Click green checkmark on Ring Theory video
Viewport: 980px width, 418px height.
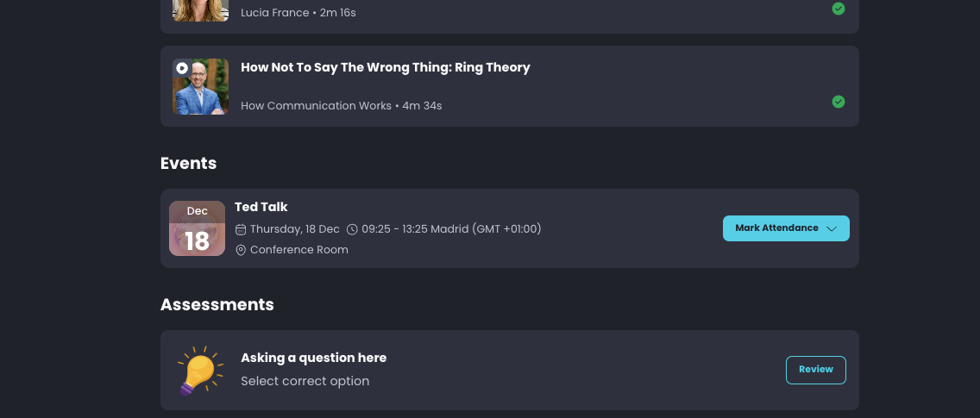[839, 102]
